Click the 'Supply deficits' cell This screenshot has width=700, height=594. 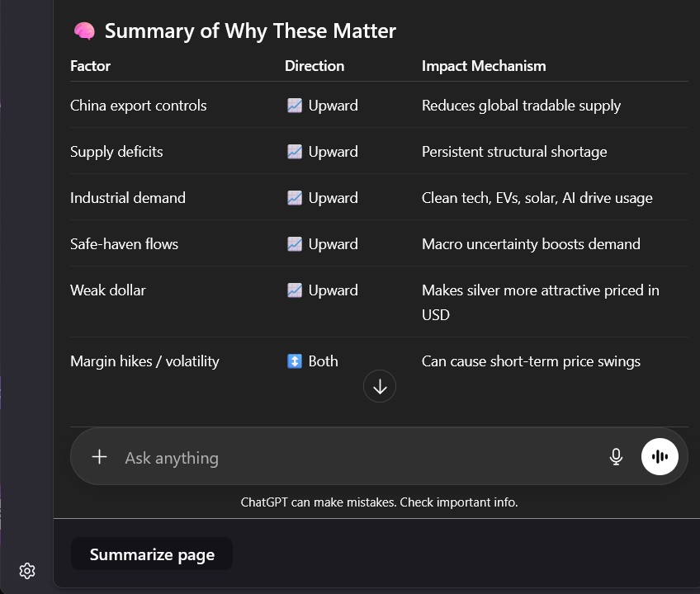116,152
